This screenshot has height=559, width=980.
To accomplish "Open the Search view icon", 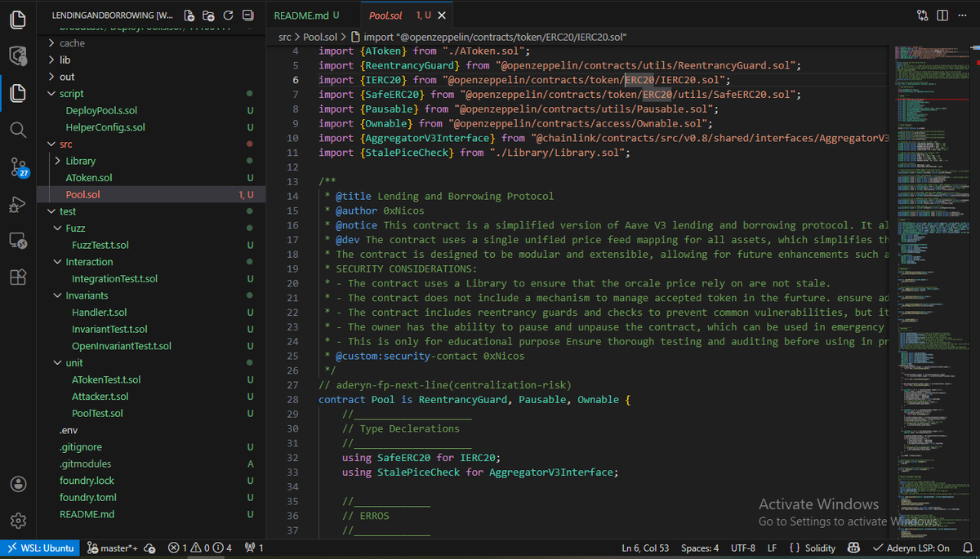I will [x=18, y=130].
